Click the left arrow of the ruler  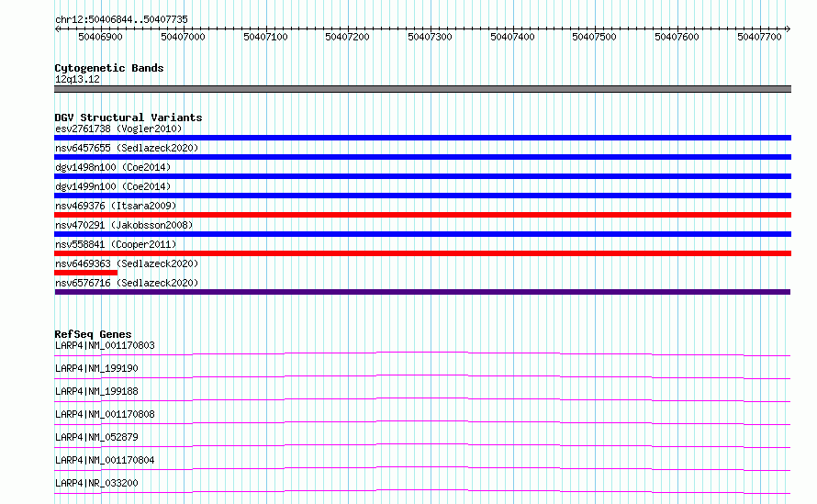click(x=57, y=28)
